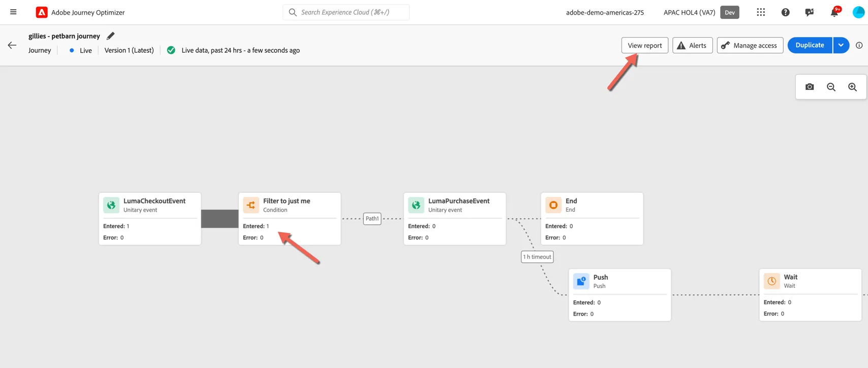The height and width of the screenshot is (368, 868).
Task: Open the feedback chat icon
Action: pos(810,12)
